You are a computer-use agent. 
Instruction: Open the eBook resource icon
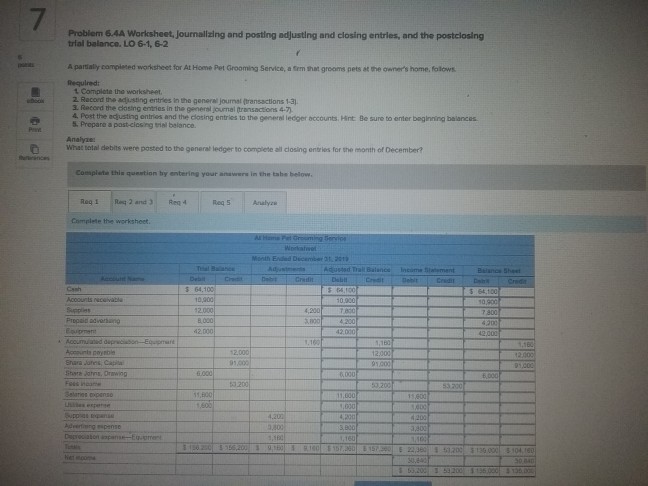(x=35, y=95)
